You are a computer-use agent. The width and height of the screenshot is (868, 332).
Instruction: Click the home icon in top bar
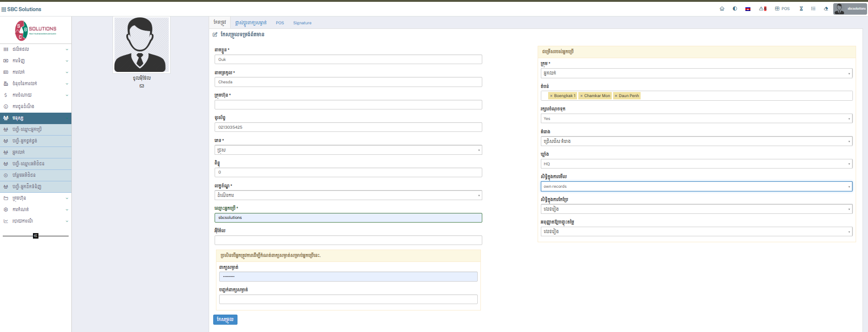tap(722, 9)
